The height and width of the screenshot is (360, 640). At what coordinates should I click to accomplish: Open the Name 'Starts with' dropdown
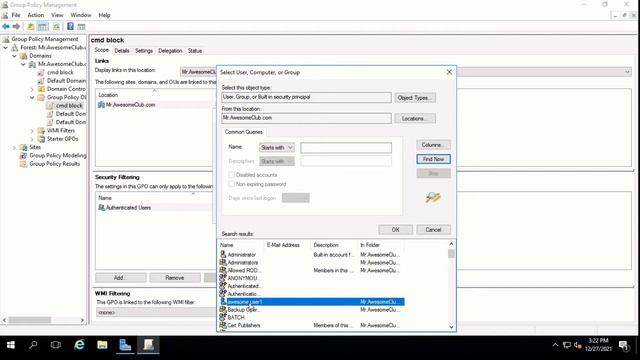click(x=277, y=147)
